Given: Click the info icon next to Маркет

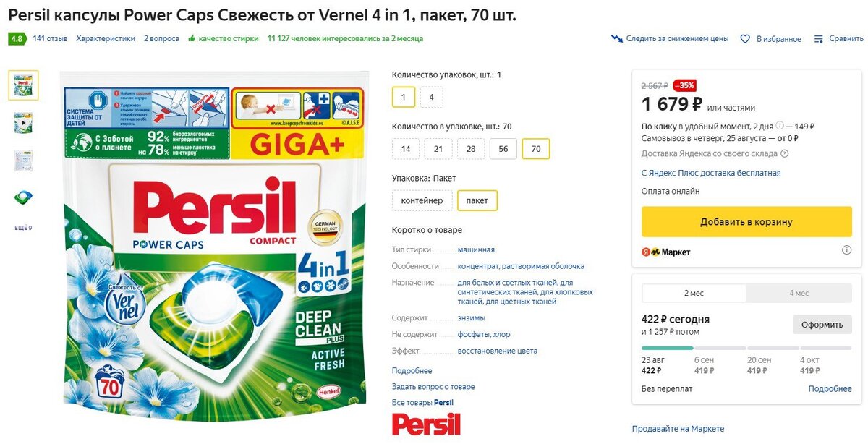Looking at the screenshot, I should pos(846,250).
